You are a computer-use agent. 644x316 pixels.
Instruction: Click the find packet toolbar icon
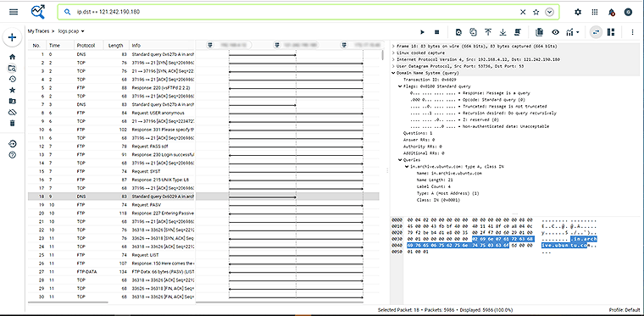[x=458, y=32]
